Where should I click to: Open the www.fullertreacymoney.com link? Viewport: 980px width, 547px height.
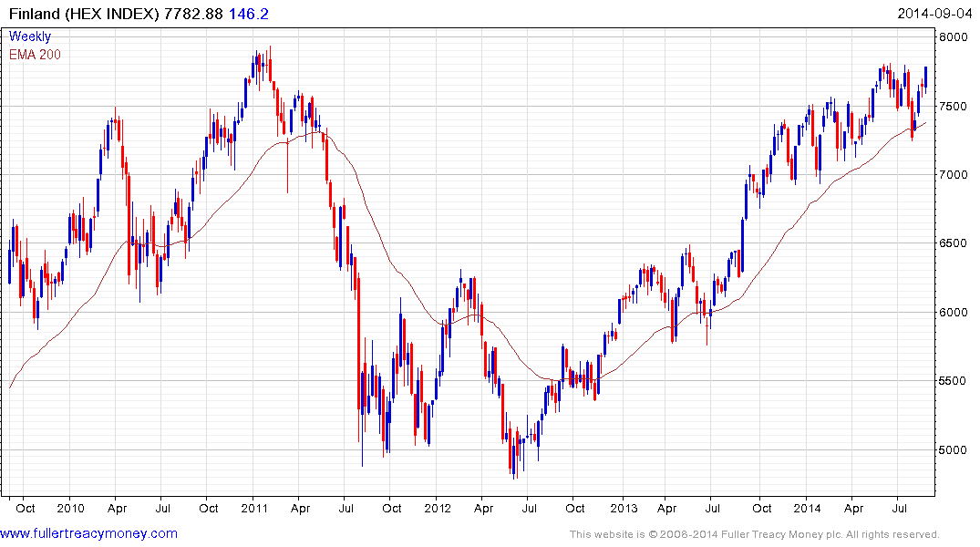pos(88,533)
